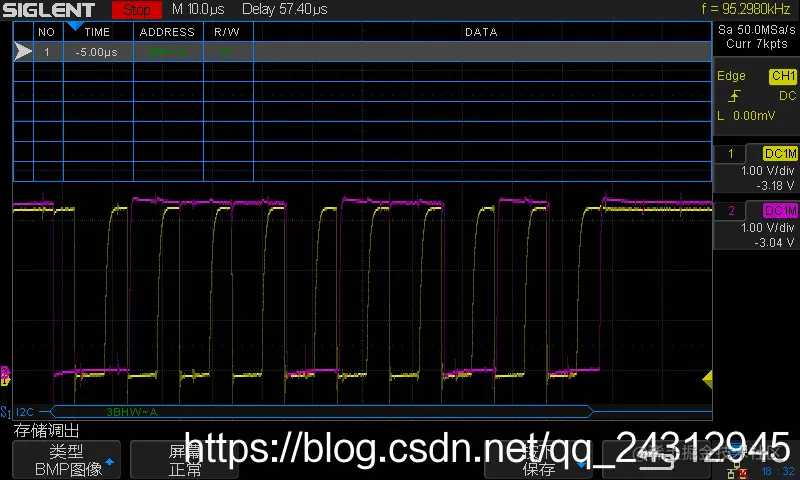Select the ADDRESS column header
Image resolution: width=800 pixels, height=480 pixels.
tap(167, 32)
